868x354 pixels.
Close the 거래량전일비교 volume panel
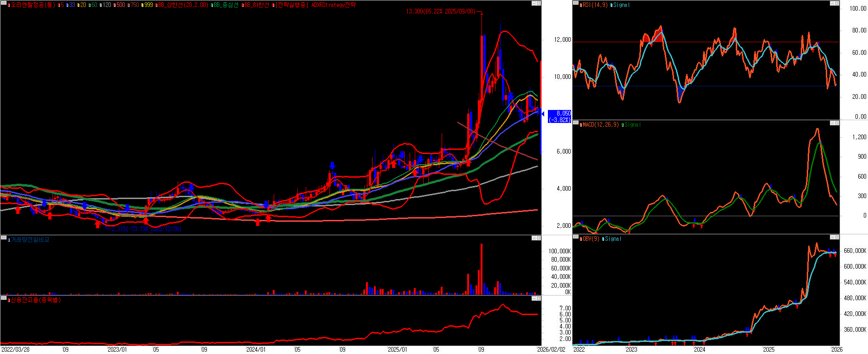[539, 238]
